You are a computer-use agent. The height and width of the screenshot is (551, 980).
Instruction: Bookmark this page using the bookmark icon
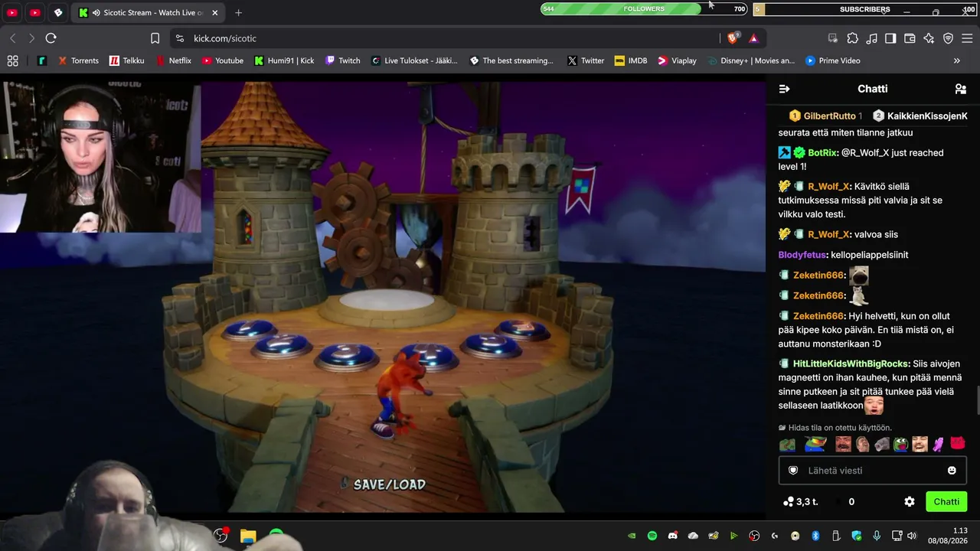point(155,38)
